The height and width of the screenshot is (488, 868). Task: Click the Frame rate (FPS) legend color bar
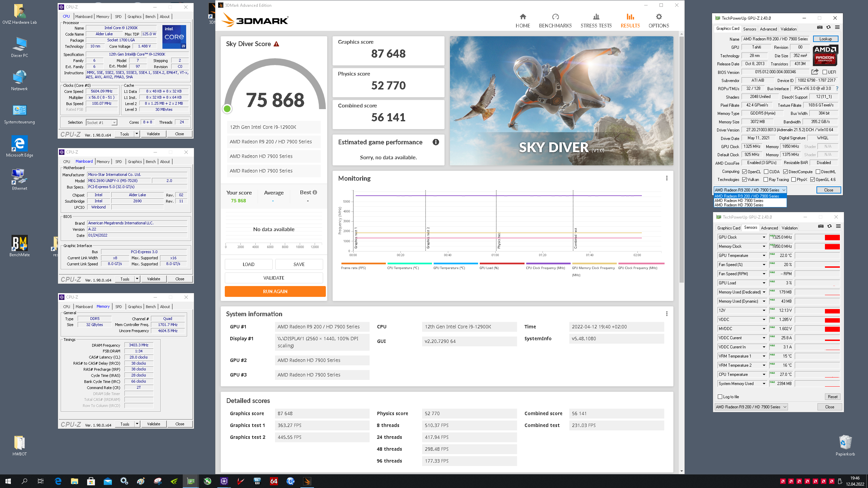coord(363,263)
